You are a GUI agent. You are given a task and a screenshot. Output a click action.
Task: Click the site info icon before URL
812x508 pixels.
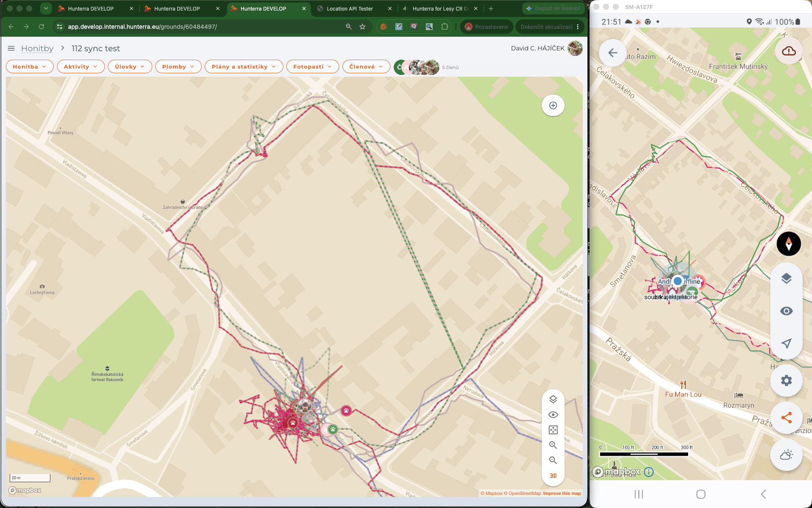60,27
